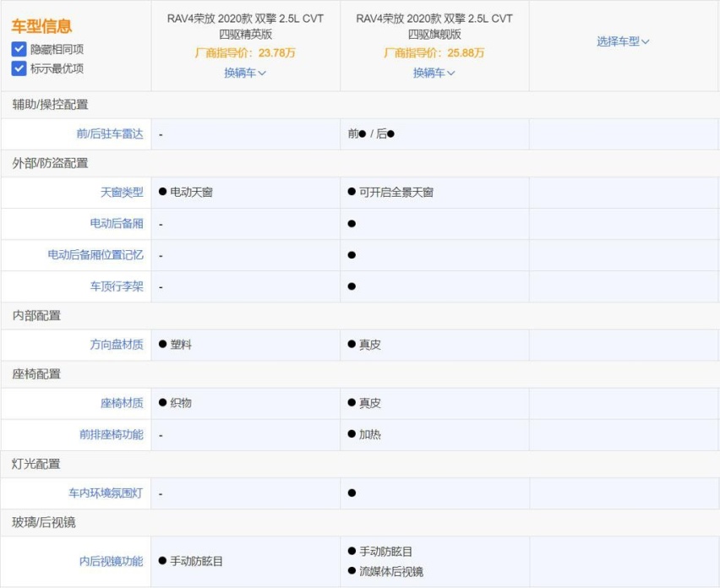Image resolution: width=720 pixels, height=588 pixels.
Task: Open 换辆车 dropdown under 四驱精英版
Action: [245, 73]
